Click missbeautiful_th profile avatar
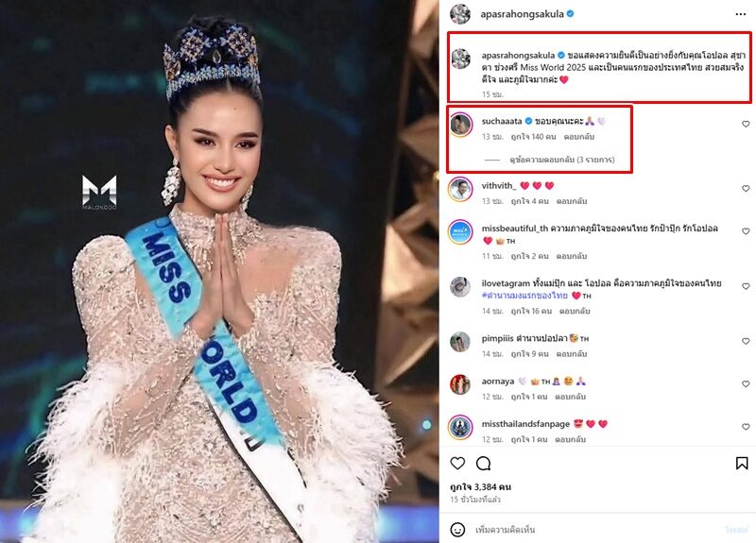The image size is (756, 543). (x=460, y=231)
